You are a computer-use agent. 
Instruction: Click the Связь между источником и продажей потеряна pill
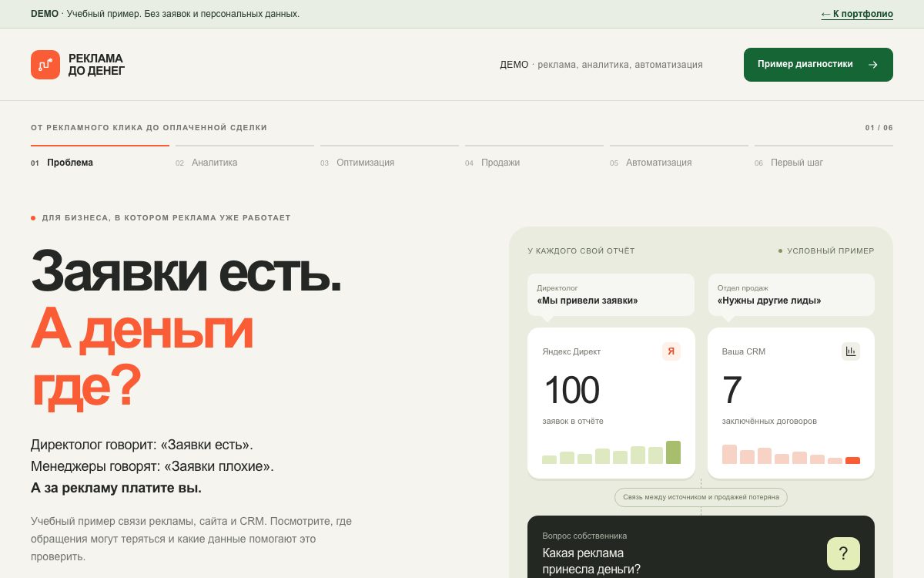tap(701, 497)
